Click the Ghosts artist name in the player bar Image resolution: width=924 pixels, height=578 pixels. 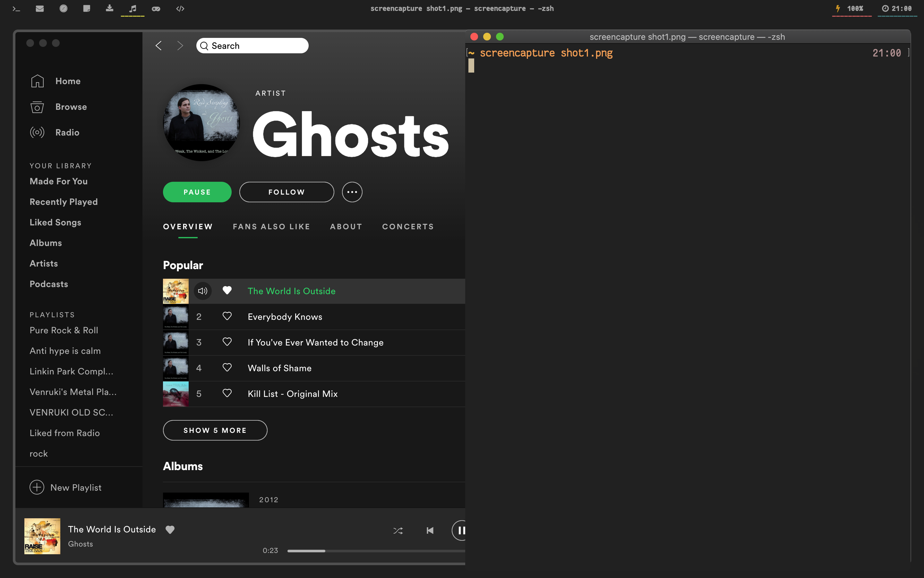(x=81, y=544)
